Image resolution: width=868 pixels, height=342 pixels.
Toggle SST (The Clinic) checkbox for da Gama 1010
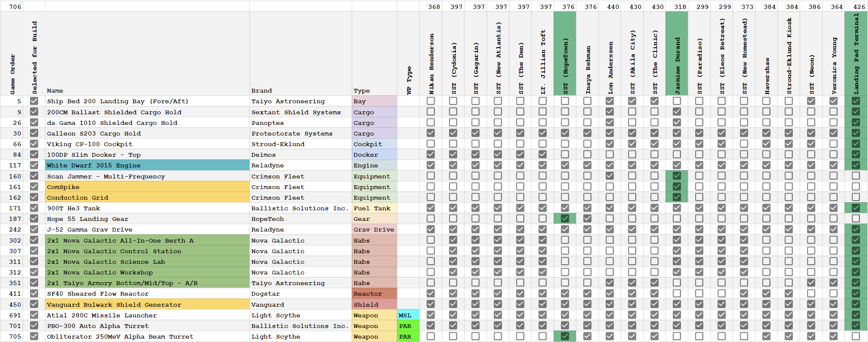coord(655,122)
